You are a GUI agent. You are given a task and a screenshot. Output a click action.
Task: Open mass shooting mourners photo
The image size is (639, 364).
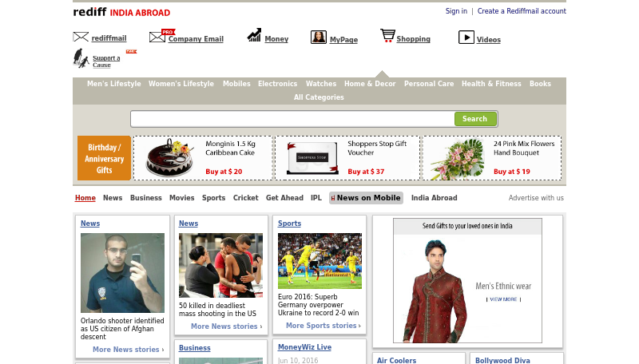(x=221, y=266)
